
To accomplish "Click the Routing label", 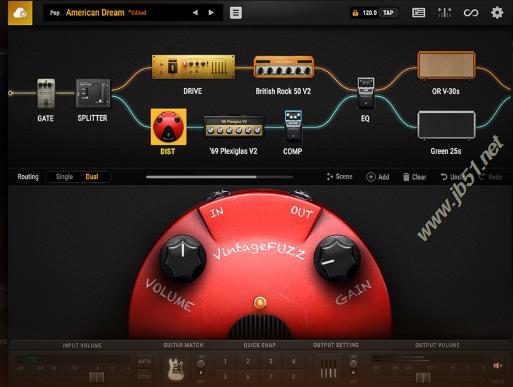I will coord(28,177).
